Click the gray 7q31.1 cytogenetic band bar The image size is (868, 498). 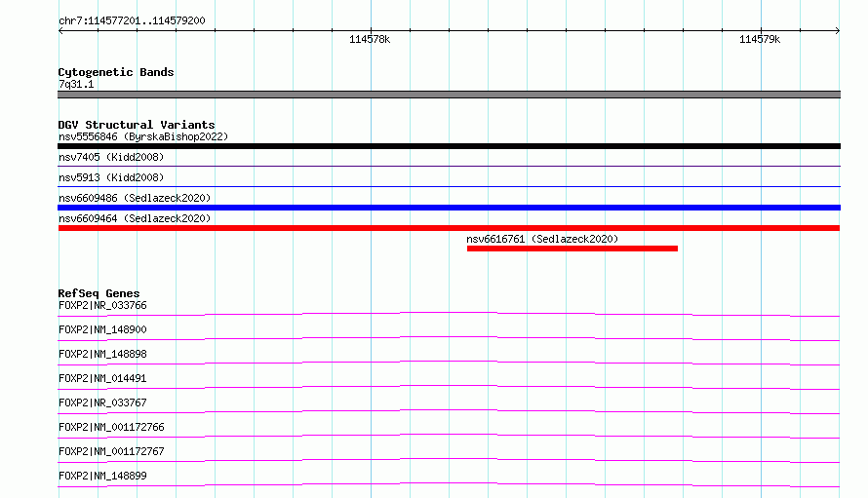pyautogui.click(x=449, y=95)
